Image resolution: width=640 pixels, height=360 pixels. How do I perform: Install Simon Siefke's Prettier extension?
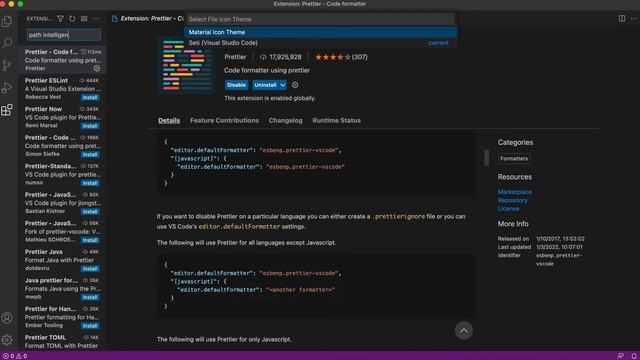pos(90,155)
